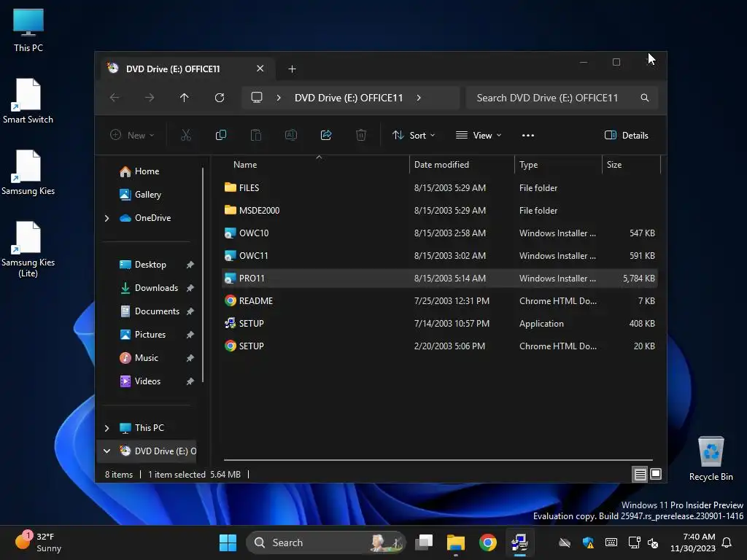Click the Copy icon in toolbar
The height and width of the screenshot is (560, 747).
(220, 135)
